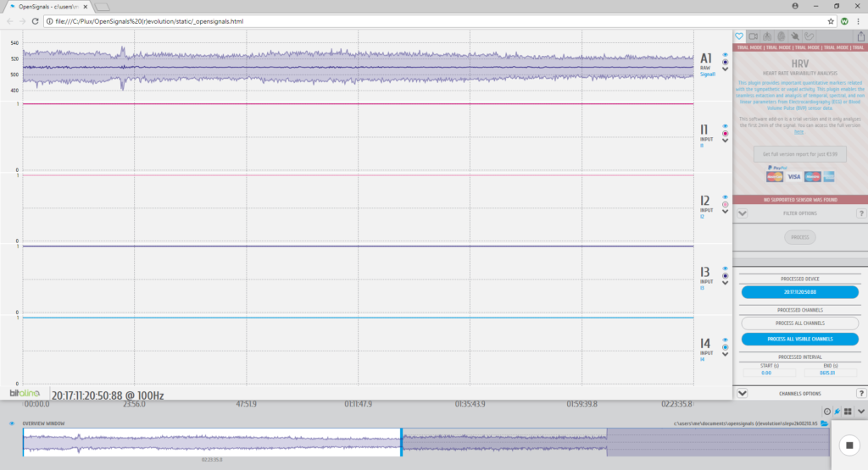The width and height of the screenshot is (868, 470).
Task: Toggle the Overview Window eye icon
Action: 12,423
